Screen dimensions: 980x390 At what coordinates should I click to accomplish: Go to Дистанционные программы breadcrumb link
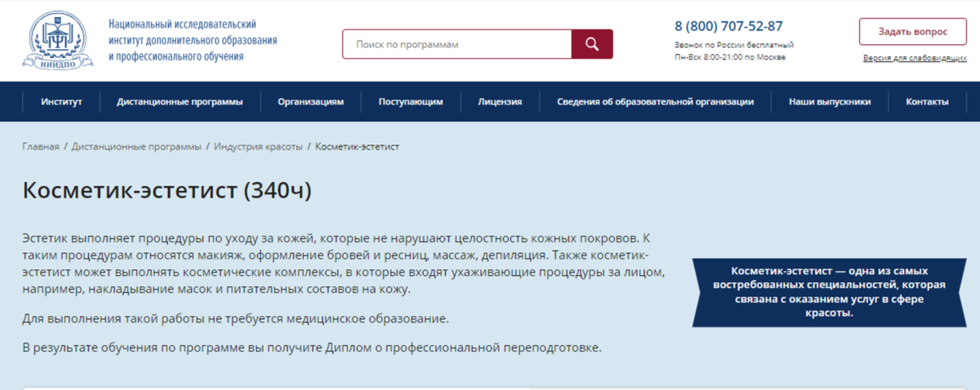(x=136, y=147)
